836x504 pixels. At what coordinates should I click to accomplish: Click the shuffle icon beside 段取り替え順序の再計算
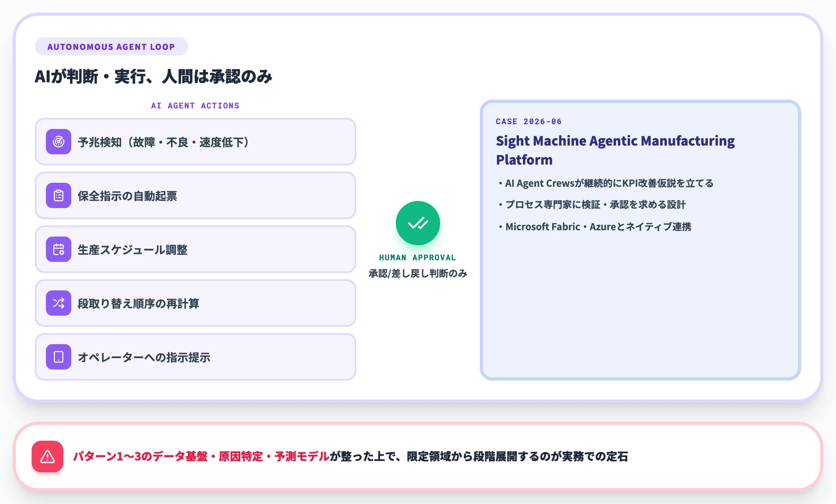tap(59, 303)
